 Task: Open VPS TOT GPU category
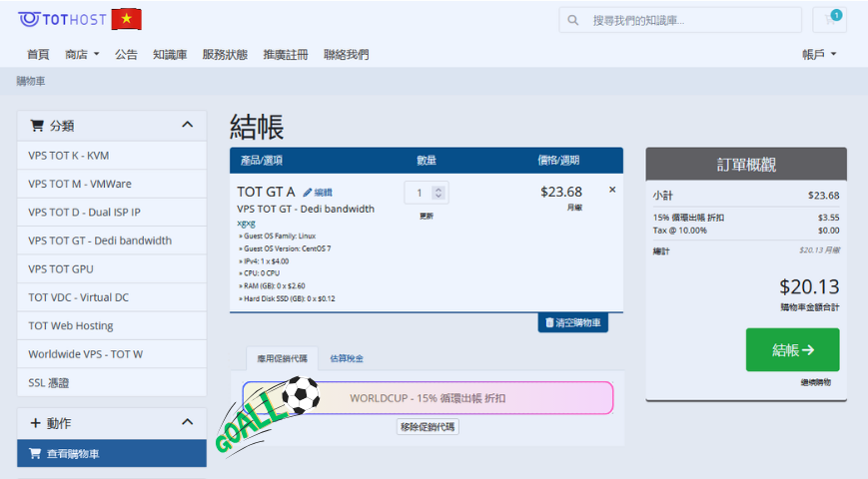(x=112, y=268)
